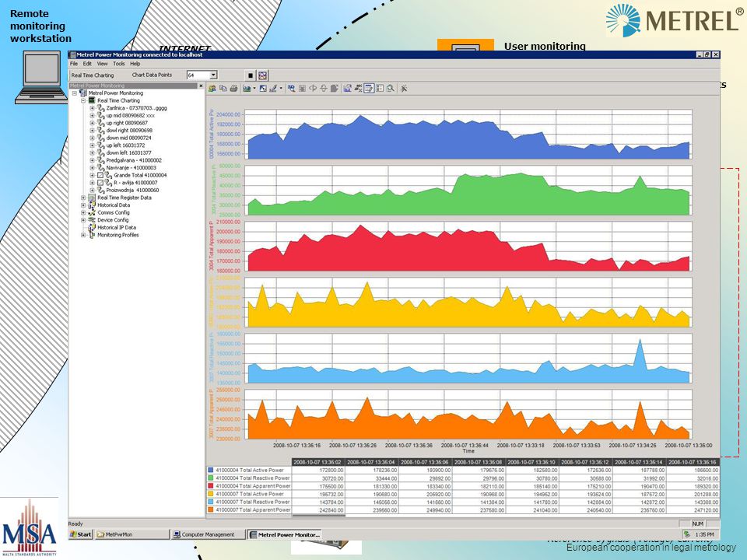Image resolution: width=747 pixels, height=560 pixels.
Task: Collapse the Real Time Charting tree node
Action: 83,101
